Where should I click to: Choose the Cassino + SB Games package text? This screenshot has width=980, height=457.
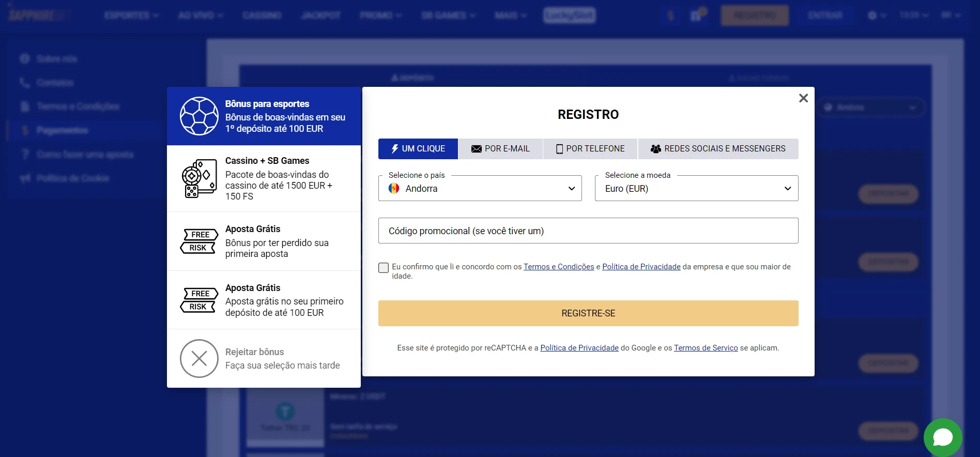pos(279,178)
